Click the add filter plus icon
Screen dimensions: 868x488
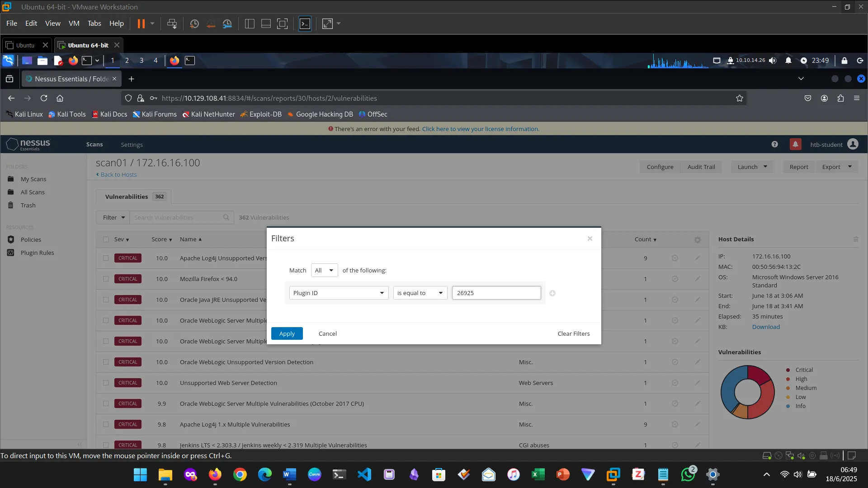tap(552, 293)
